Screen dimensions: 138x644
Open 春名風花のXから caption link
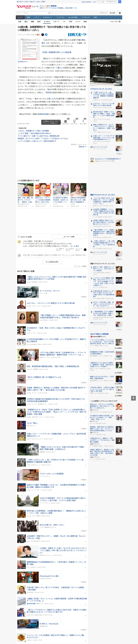(23, 62)
